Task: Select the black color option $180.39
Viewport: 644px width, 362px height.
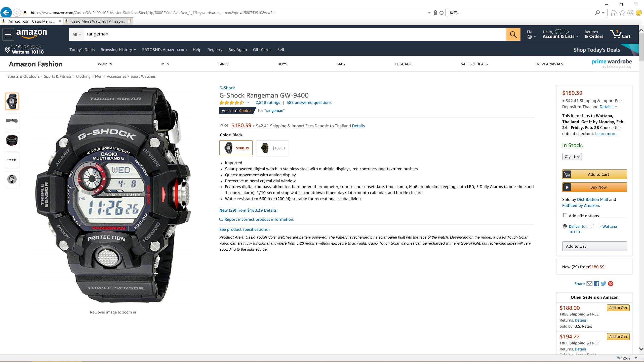Action: click(x=236, y=148)
